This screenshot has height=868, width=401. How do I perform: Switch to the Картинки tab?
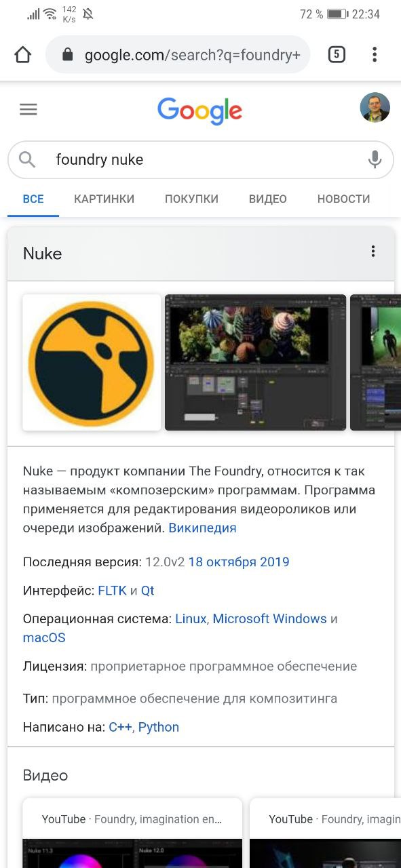[104, 199]
